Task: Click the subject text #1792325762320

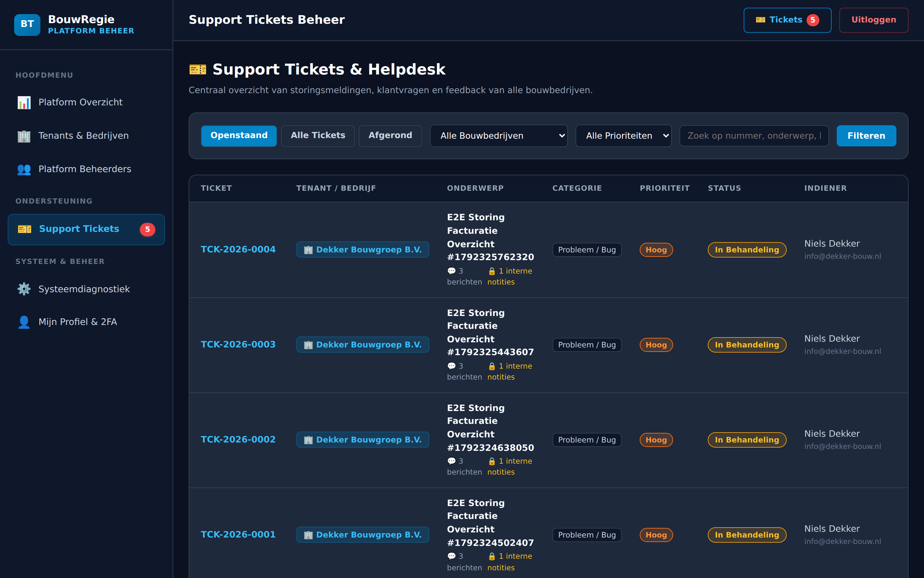Action: pos(491,257)
